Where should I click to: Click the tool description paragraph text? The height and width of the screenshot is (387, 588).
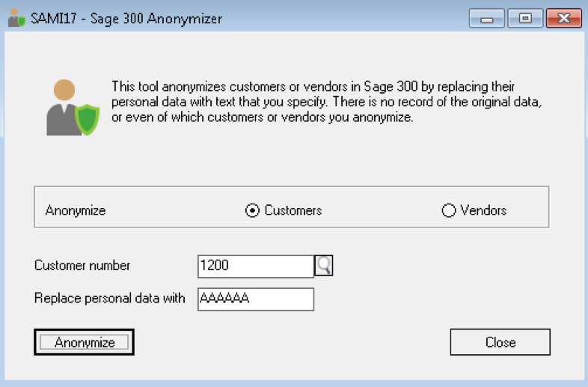327,102
